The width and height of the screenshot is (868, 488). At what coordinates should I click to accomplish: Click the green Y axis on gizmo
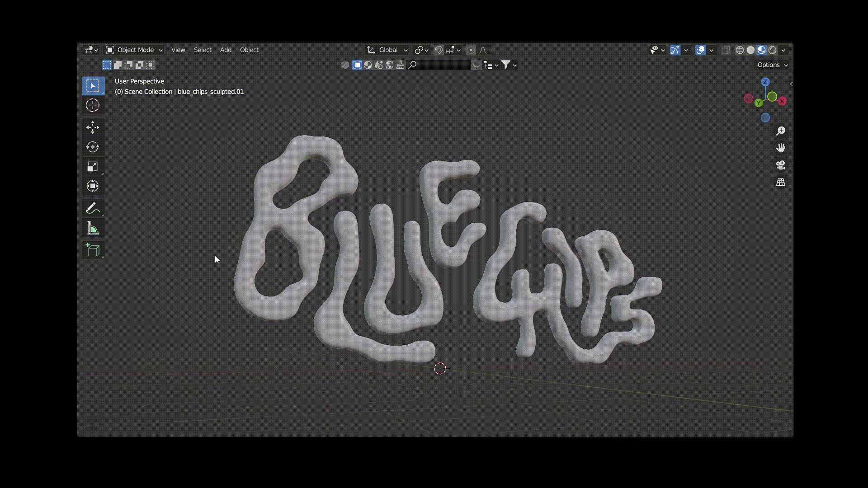[759, 103]
